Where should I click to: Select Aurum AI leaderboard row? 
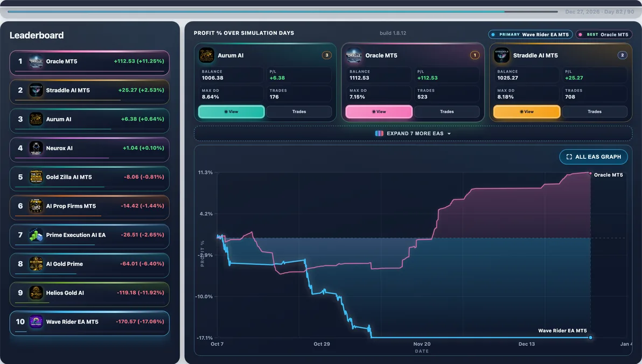click(89, 121)
